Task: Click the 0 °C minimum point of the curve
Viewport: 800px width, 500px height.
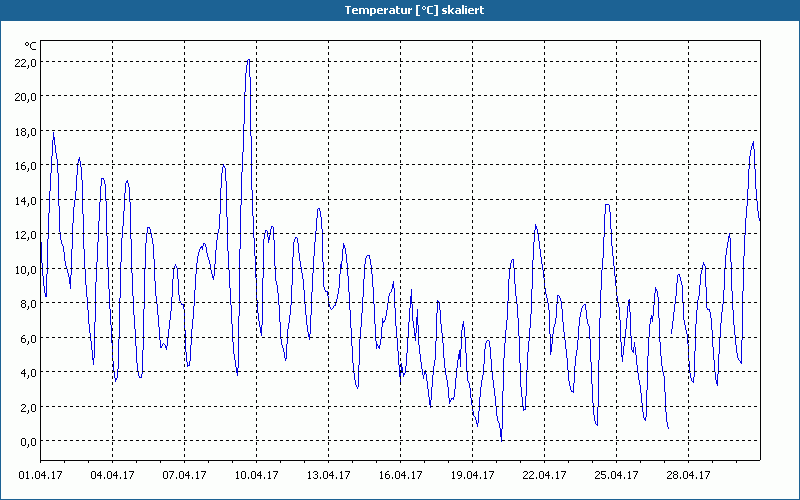Action: 502,440
